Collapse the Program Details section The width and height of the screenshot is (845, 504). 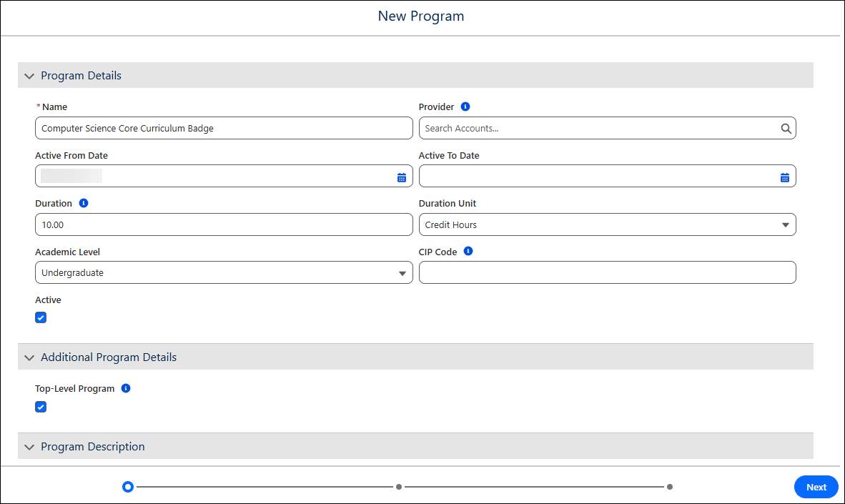click(x=29, y=75)
